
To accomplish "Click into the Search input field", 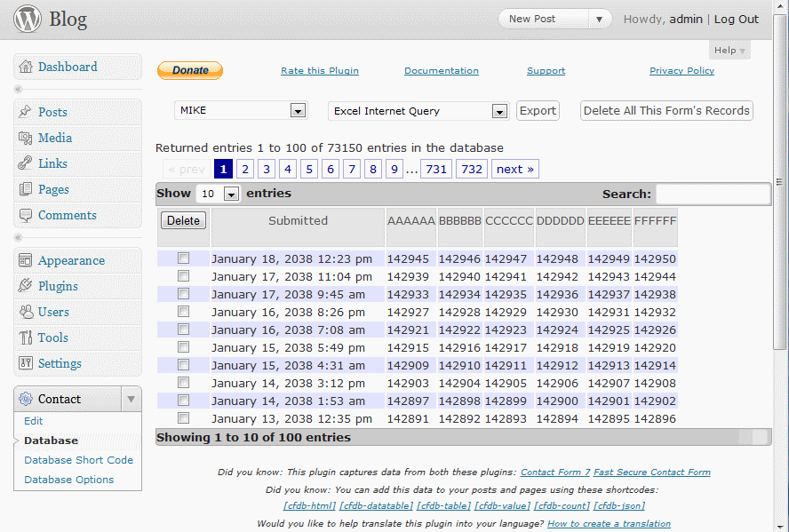I will coord(713,194).
